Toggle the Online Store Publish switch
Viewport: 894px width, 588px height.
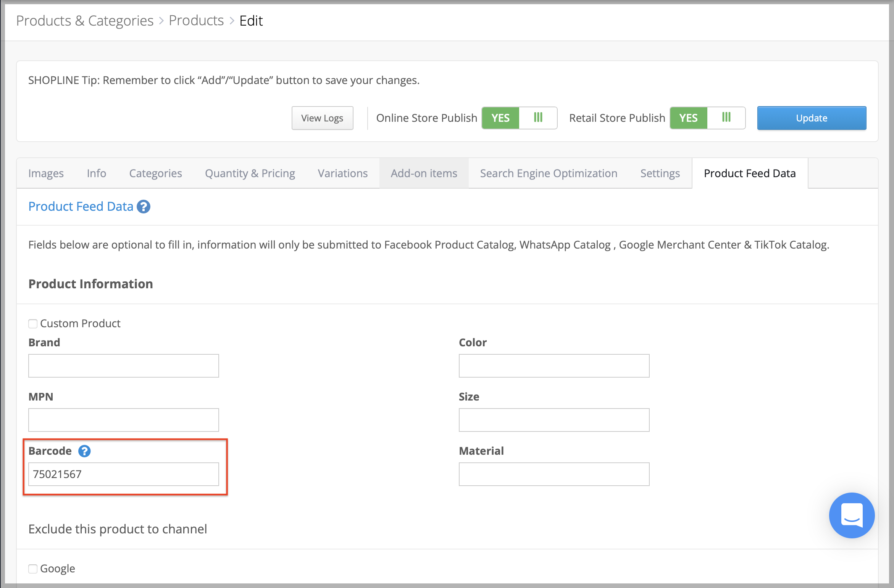[x=519, y=118]
